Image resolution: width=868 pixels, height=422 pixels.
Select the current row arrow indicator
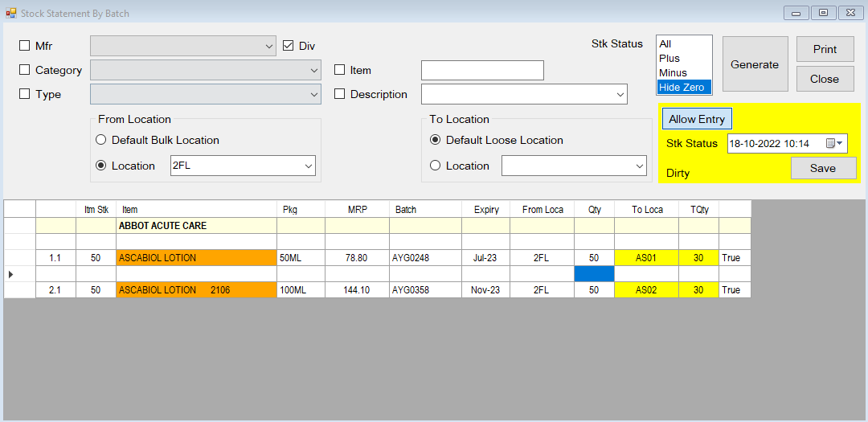pyautogui.click(x=11, y=274)
